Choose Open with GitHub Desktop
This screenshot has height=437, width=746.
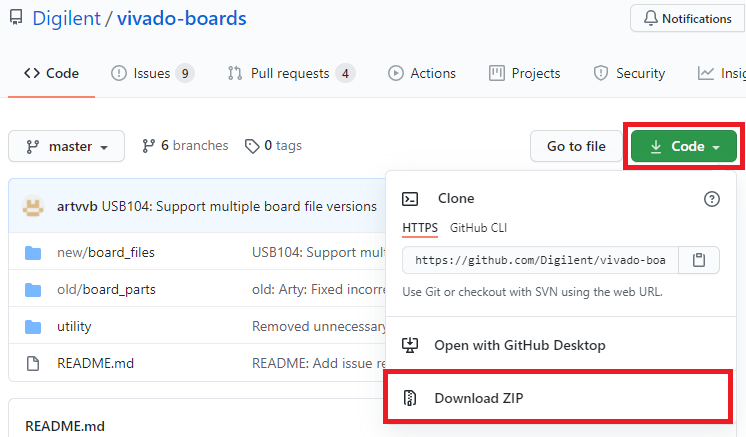click(x=519, y=345)
